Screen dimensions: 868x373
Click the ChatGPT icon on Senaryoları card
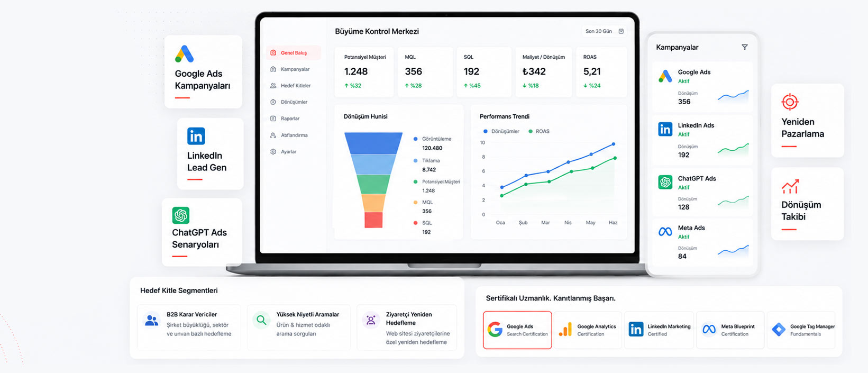tap(181, 215)
